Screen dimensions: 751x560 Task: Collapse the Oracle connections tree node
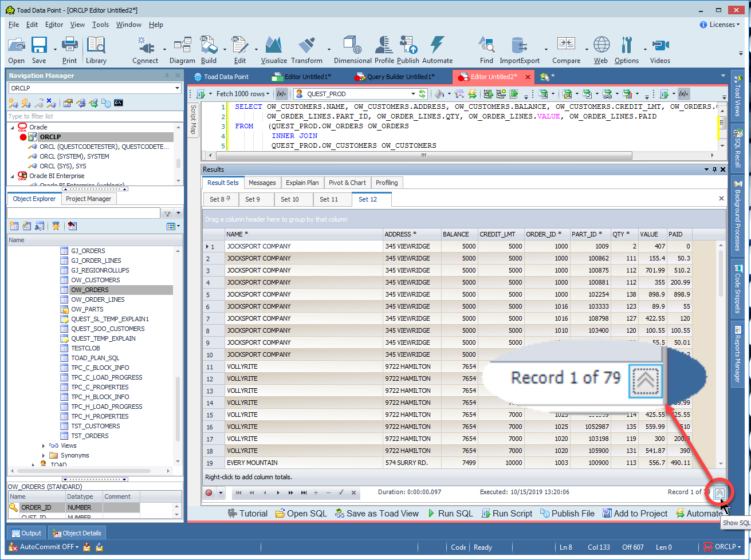pyautogui.click(x=12, y=127)
